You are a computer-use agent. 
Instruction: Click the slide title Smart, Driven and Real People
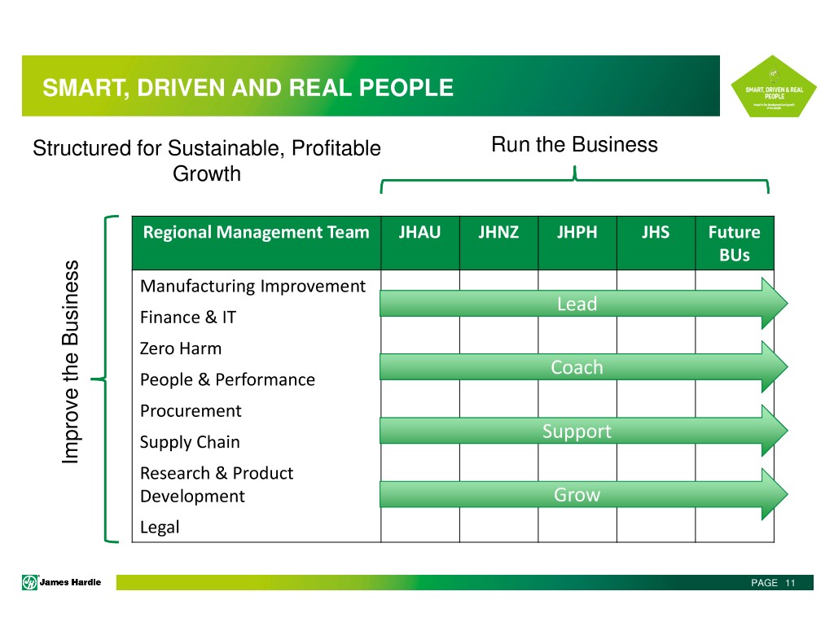coord(248,87)
